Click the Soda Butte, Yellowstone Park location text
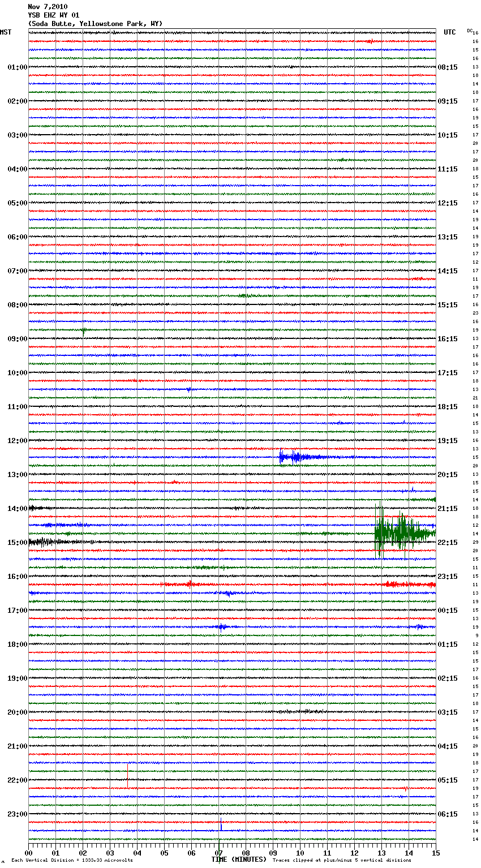 (95, 24)
